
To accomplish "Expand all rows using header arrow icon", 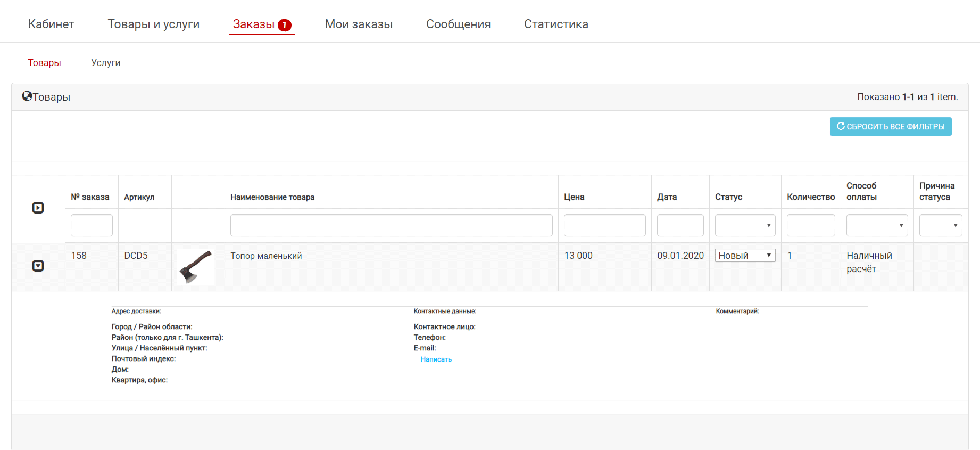I will (38, 208).
